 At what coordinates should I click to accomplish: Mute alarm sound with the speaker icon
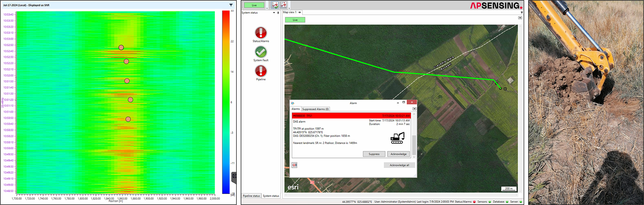[x=294, y=165]
